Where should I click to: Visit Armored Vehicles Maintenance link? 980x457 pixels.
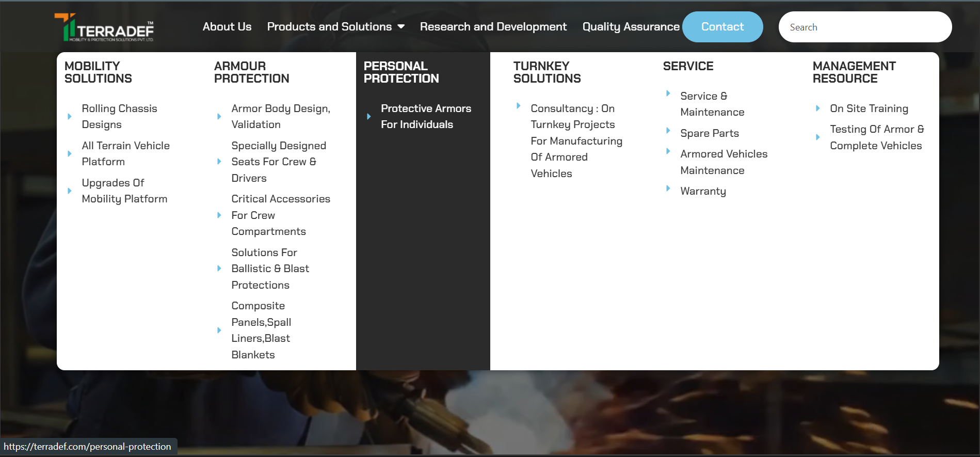coord(724,162)
